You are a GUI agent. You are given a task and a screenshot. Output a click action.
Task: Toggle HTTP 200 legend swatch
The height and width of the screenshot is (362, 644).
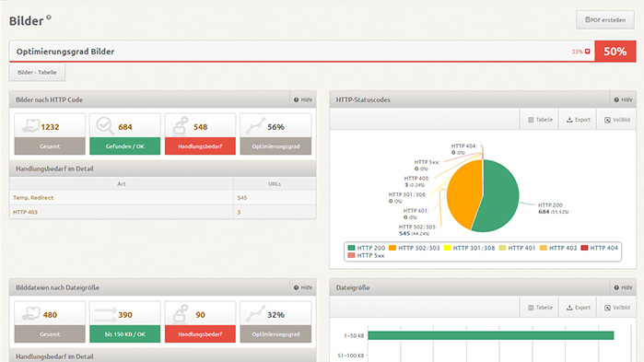pyautogui.click(x=351, y=248)
